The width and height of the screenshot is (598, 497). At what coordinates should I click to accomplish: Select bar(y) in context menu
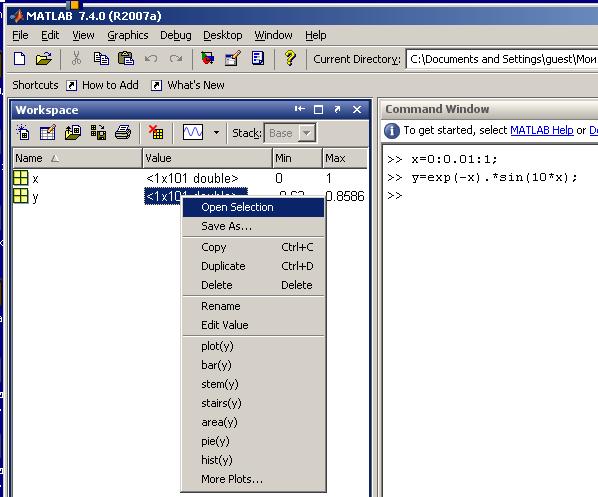pyautogui.click(x=253, y=365)
